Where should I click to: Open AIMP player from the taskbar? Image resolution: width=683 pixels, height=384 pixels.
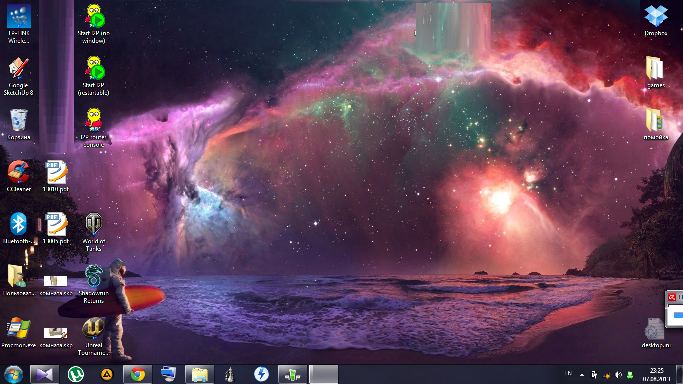tap(107, 374)
